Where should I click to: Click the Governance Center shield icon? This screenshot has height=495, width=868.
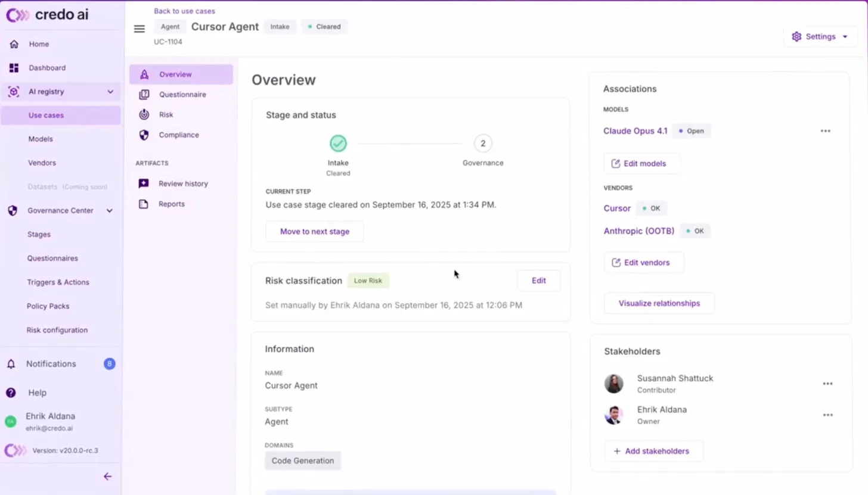(13, 210)
